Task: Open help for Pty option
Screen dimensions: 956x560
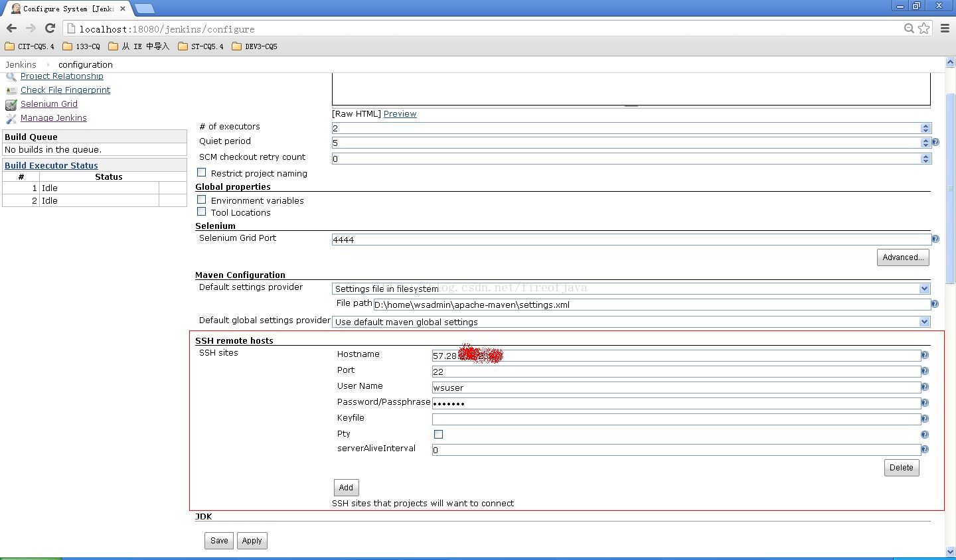Action: (925, 435)
